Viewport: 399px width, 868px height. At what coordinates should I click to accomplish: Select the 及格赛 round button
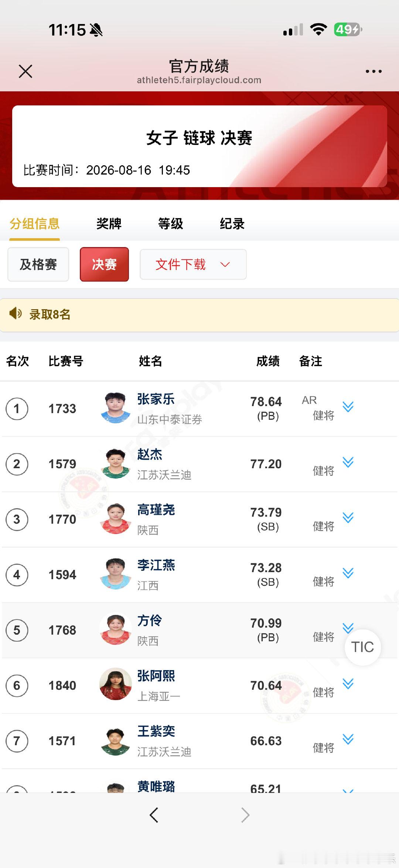[x=38, y=264]
